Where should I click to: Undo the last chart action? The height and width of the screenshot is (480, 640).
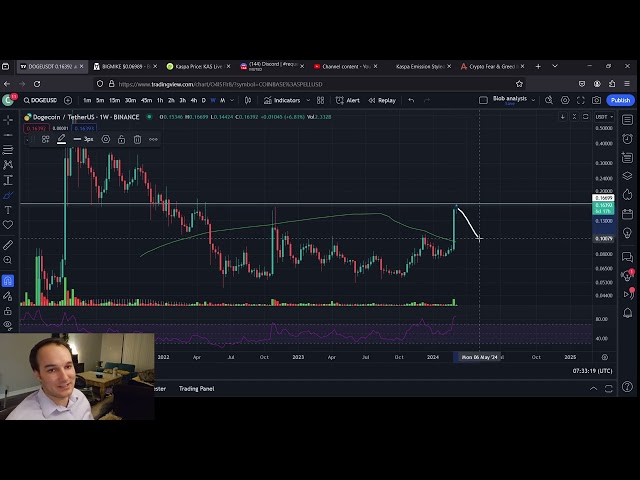411,100
